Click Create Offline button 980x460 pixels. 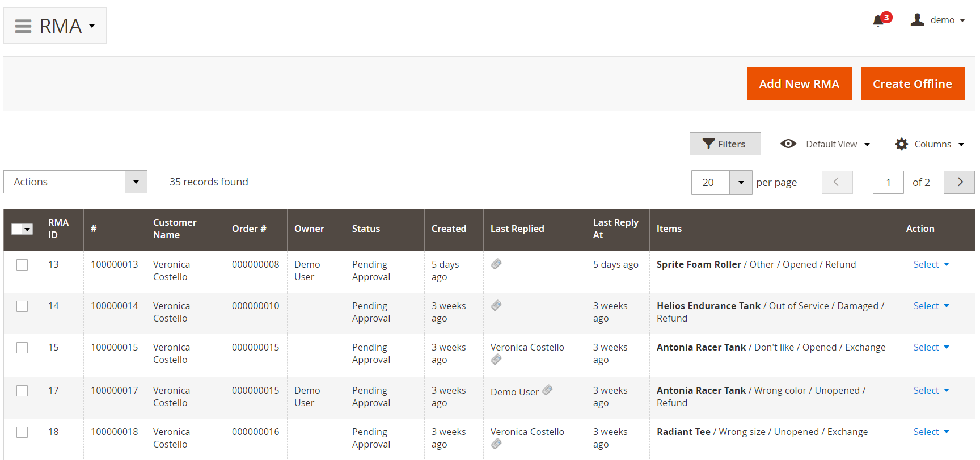click(912, 84)
